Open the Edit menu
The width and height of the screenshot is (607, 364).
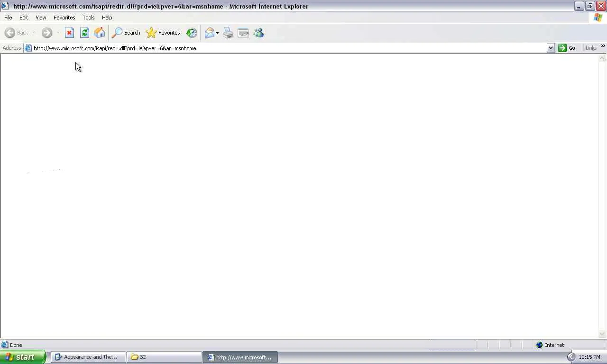pyautogui.click(x=24, y=18)
